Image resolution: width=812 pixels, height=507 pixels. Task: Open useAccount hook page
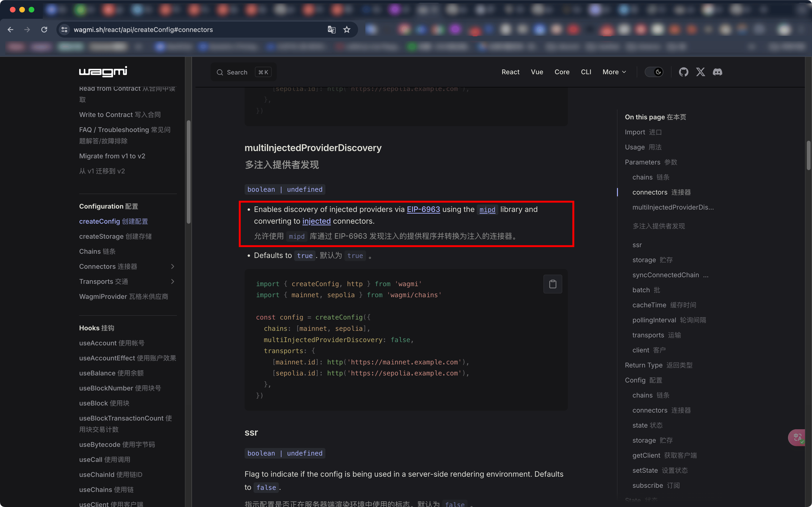pos(112,343)
